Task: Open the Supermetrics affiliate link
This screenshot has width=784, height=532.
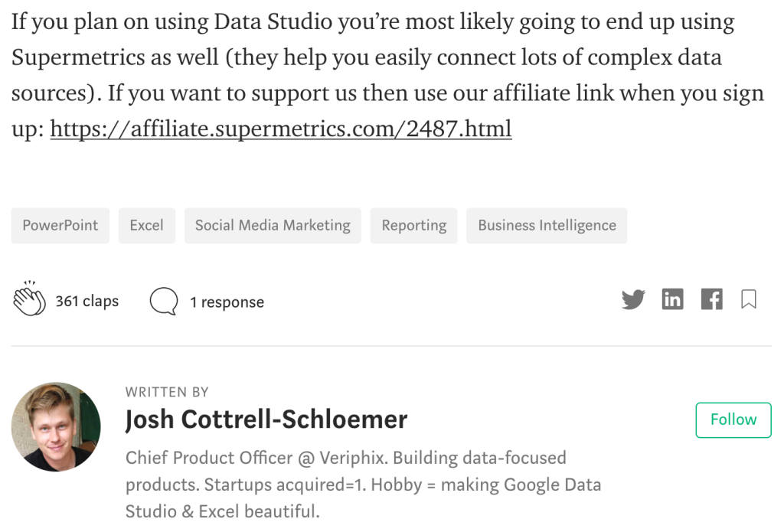Action: [281, 129]
